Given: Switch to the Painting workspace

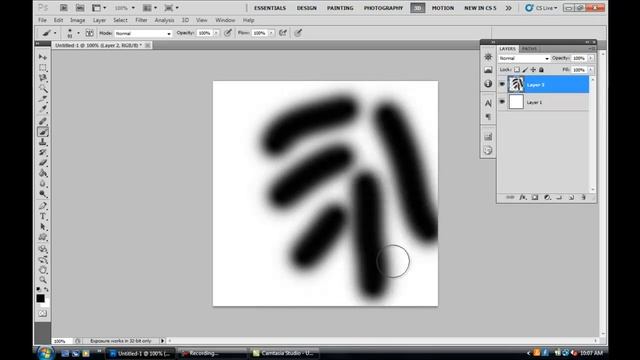Looking at the screenshot, I should click(340, 8).
